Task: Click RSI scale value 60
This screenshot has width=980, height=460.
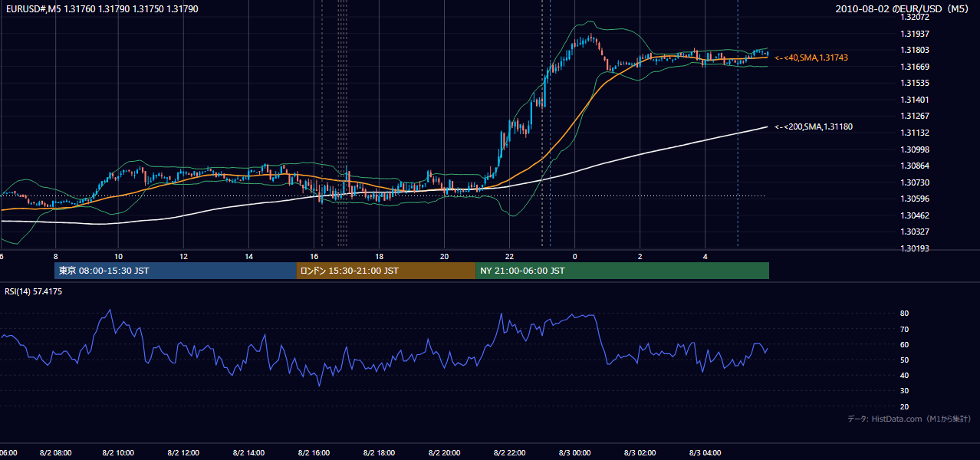Action: pos(905,344)
